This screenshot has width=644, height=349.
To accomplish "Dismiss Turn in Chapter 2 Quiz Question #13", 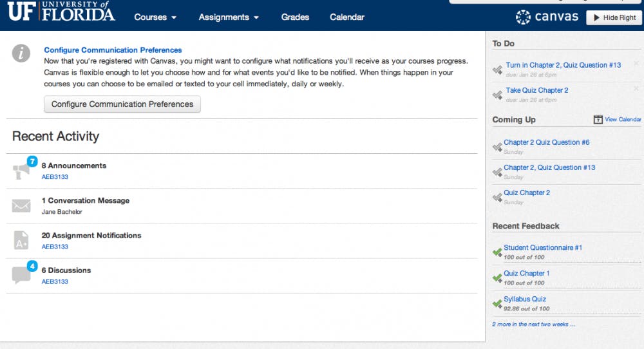I will click(x=636, y=63).
